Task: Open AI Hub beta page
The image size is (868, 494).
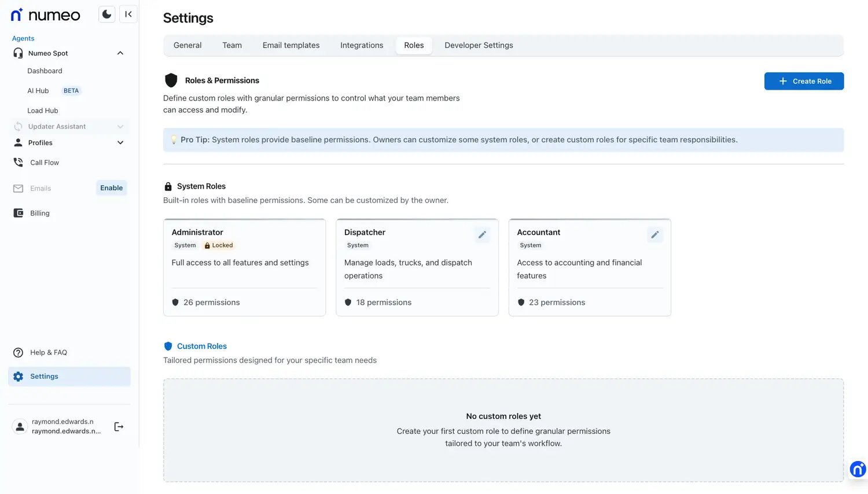Action: pyautogui.click(x=38, y=91)
